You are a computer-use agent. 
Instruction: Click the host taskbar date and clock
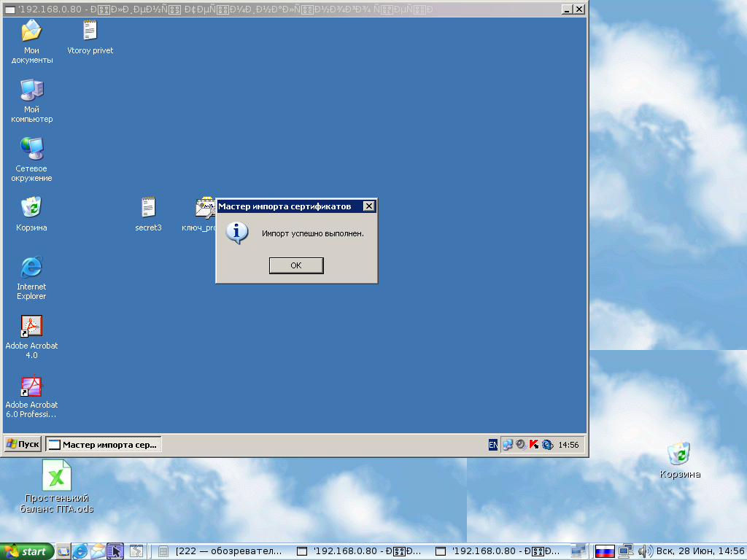[700, 552]
